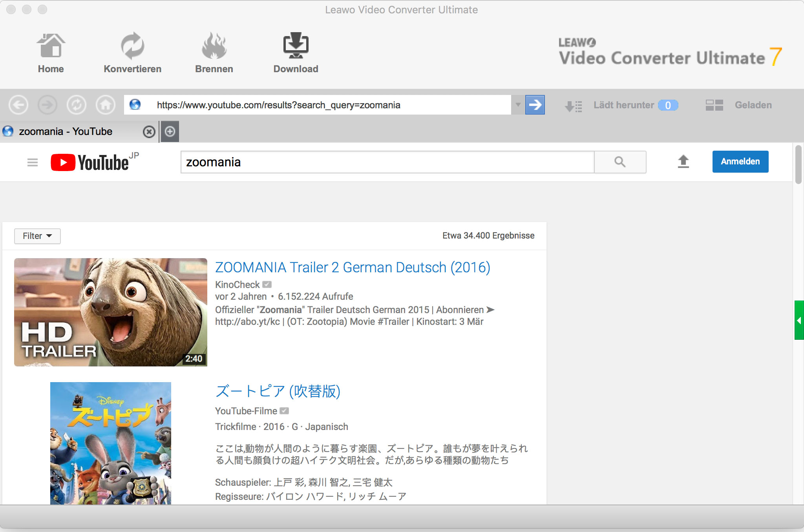Click the Zootopia movie poster thumbnail
This screenshot has width=804, height=532.
(111, 443)
